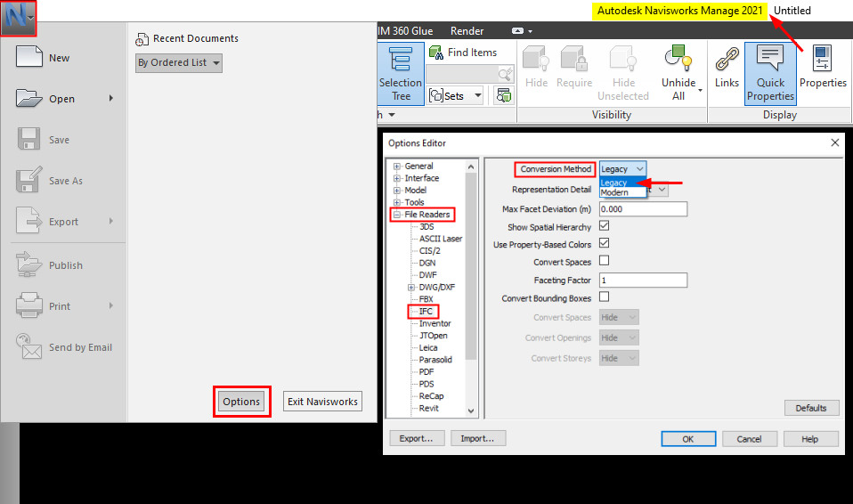Toggle Show Spatial Hierarchy checkbox
This screenshot has height=504, width=853.
[604, 225]
